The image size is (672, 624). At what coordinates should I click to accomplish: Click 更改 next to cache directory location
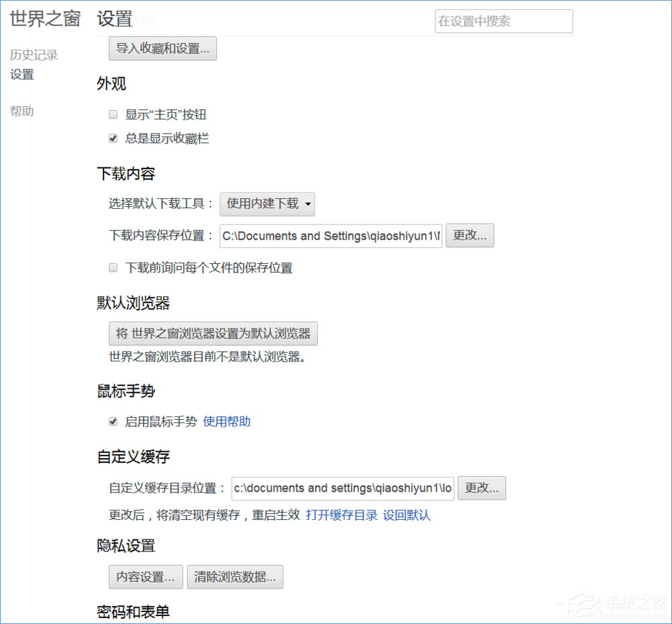pyautogui.click(x=482, y=488)
